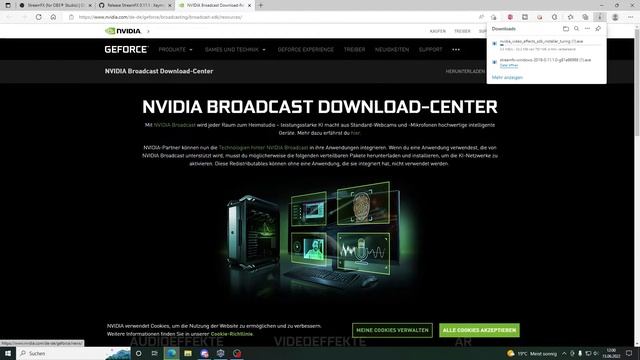Image resolution: width=640 pixels, height=360 pixels.
Task: Click the NVIDIA logo
Action: coord(123,31)
